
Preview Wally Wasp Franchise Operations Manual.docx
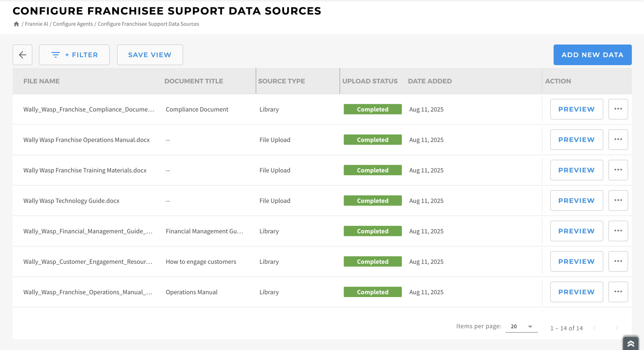tap(576, 140)
